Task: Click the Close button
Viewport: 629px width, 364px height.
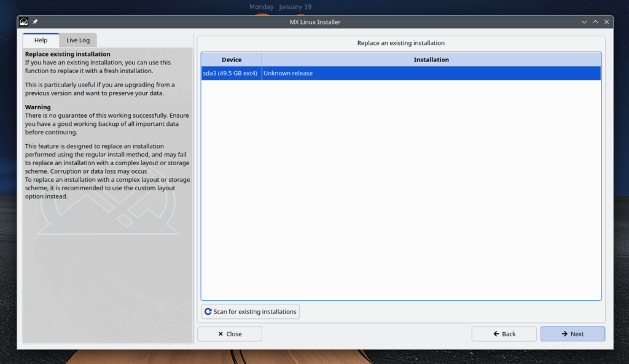Action: (x=230, y=334)
